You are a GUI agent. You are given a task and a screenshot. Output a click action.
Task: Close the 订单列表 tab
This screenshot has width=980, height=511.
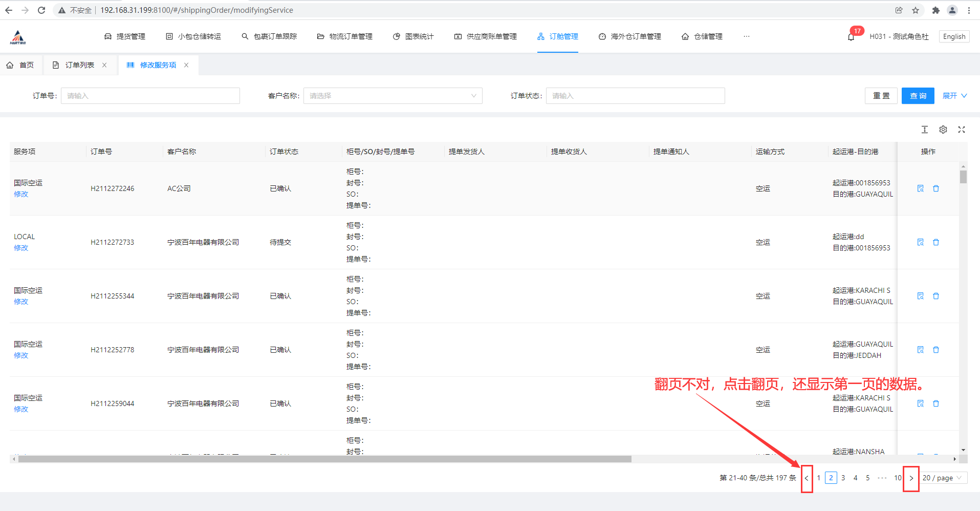(104, 65)
